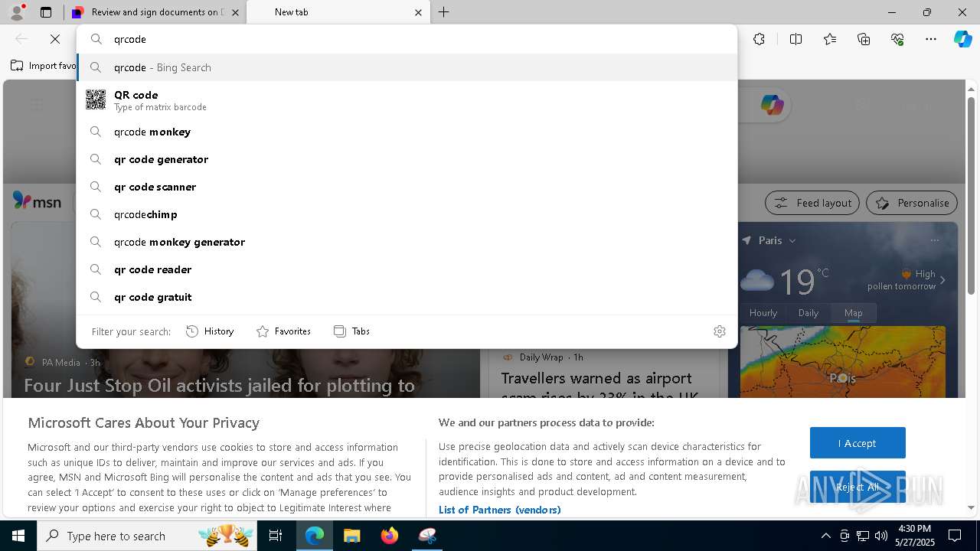This screenshot has width=980, height=551.
Task: Open the Favorites star icon in toolbar
Action: click(830, 39)
